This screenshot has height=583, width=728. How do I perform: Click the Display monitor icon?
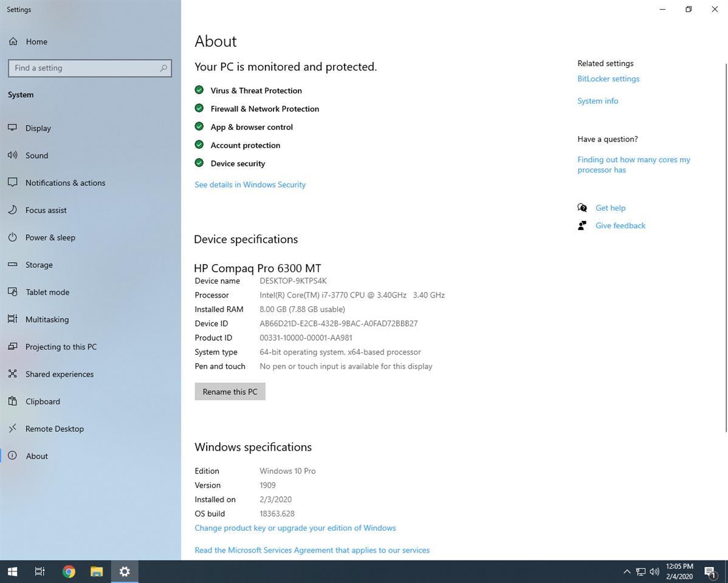point(13,128)
